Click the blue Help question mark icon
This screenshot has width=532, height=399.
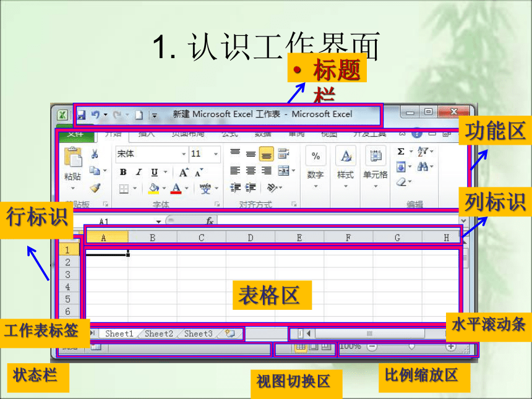[x=417, y=134]
